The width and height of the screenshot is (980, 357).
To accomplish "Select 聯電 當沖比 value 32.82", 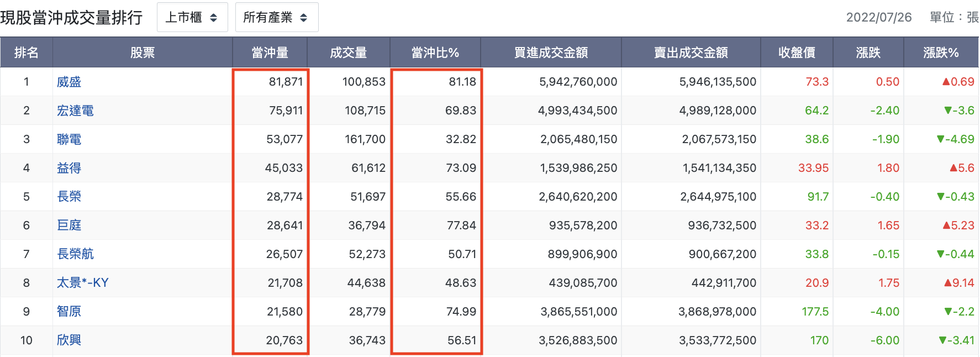I will [x=461, y=139].
